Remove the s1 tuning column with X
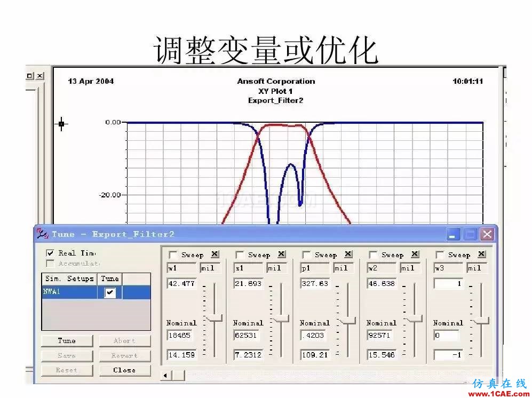The width and height of the screenshot is (532, 398). (282, 254)
